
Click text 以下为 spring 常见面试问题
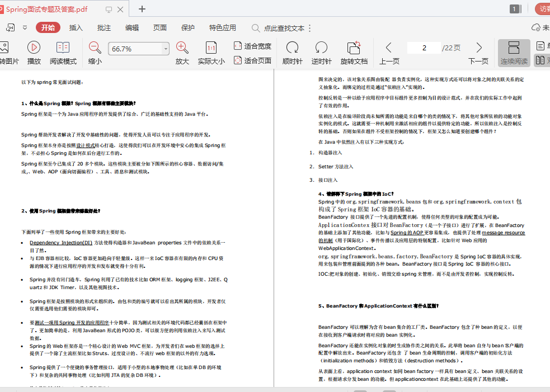(x=53, y=82)
